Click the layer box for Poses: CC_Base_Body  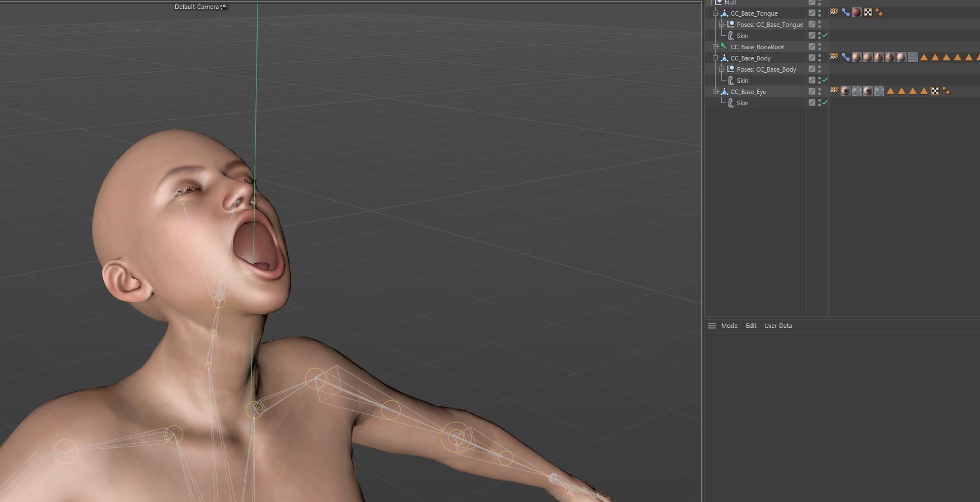tap(811, 69)
